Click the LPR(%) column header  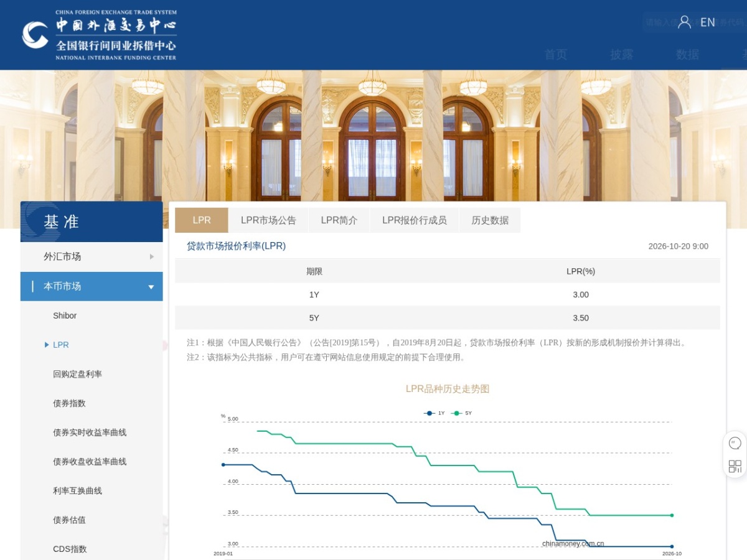click(x=581, y=271)
